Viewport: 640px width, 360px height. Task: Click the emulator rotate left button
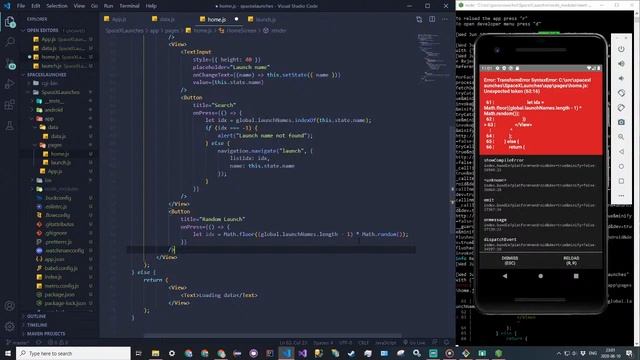pyautogui.click(x=621, y=93)
